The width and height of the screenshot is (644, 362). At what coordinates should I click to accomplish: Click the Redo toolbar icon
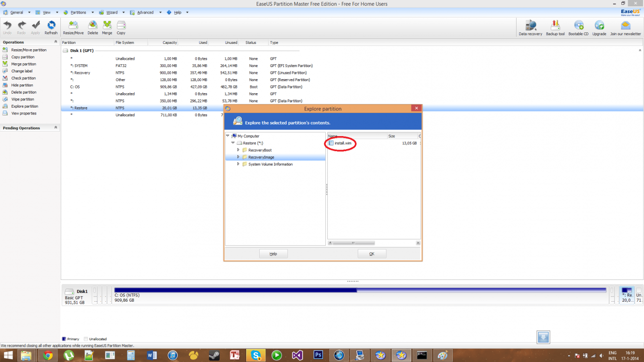click(21, 28)
